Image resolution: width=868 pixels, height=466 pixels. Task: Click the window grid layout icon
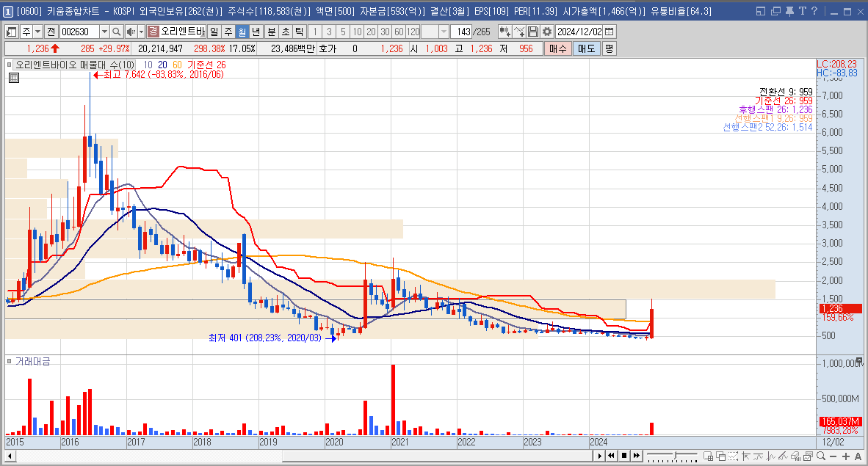(x=708, y=456)
